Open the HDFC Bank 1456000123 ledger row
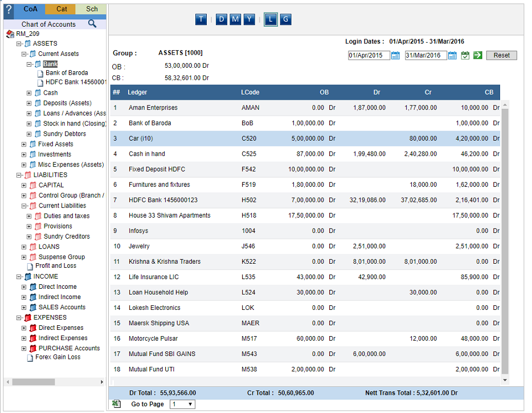532x413 pixels. [305, 200]
